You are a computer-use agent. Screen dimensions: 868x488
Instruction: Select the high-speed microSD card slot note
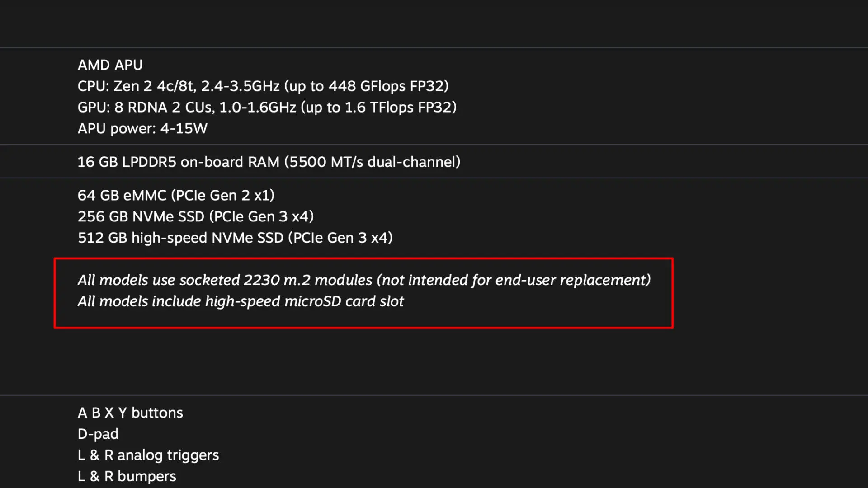[x=241, y=301]
